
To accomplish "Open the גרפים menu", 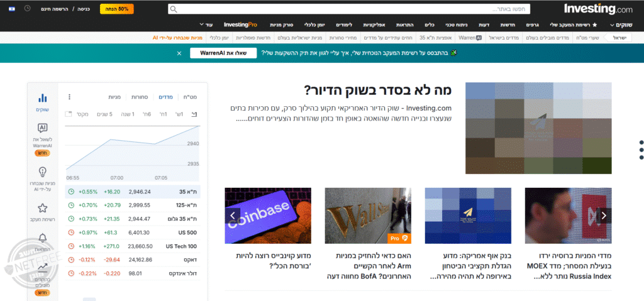I will pyautogui.click(x=532, y=25).
